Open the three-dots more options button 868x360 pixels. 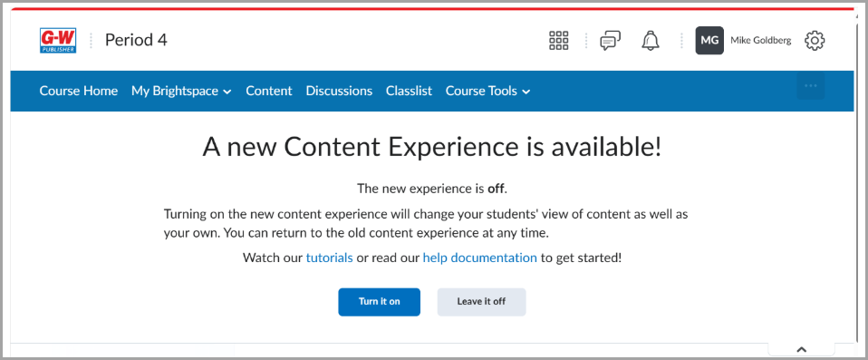pyautogui.click(x=810, y=86)
